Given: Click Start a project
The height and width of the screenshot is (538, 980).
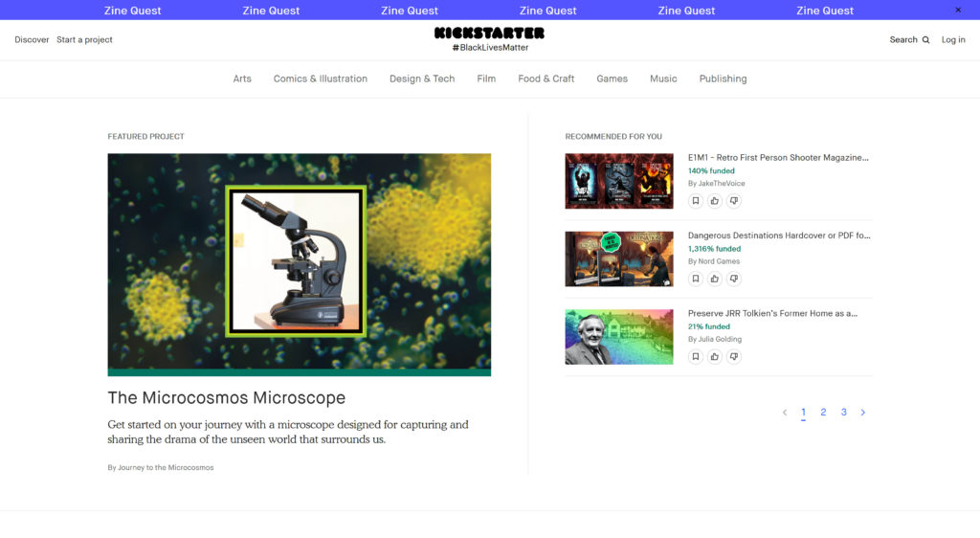Looking at the screenshot, I should click(84, 39).
